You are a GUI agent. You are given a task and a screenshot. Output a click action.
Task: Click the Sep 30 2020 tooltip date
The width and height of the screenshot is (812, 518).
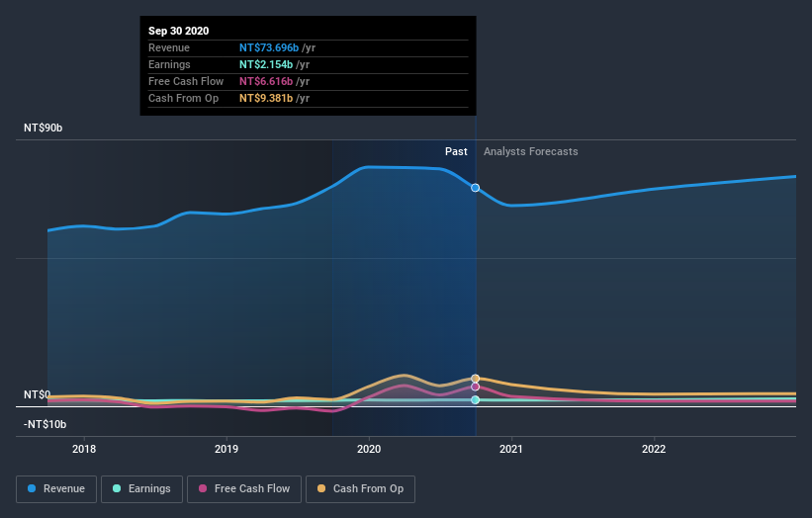[179, 31]
